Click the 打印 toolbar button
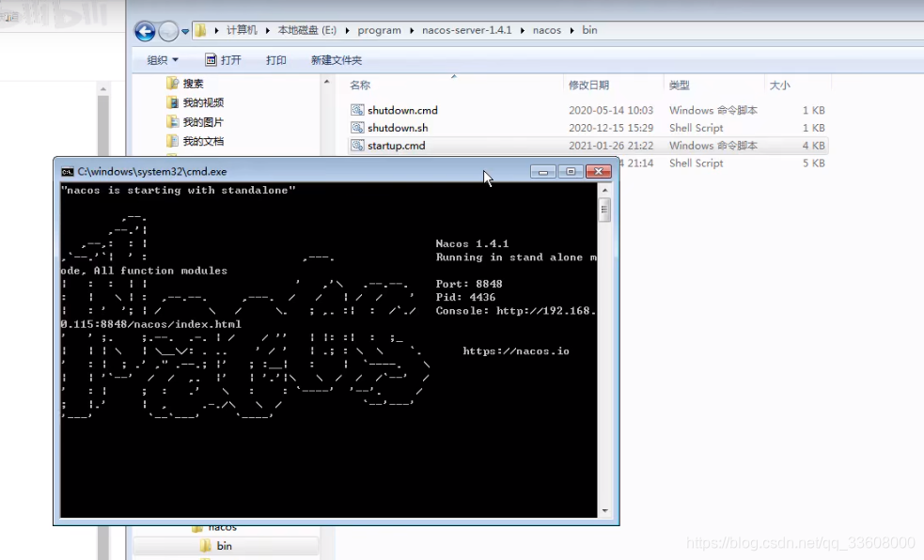 coord(275,60)
